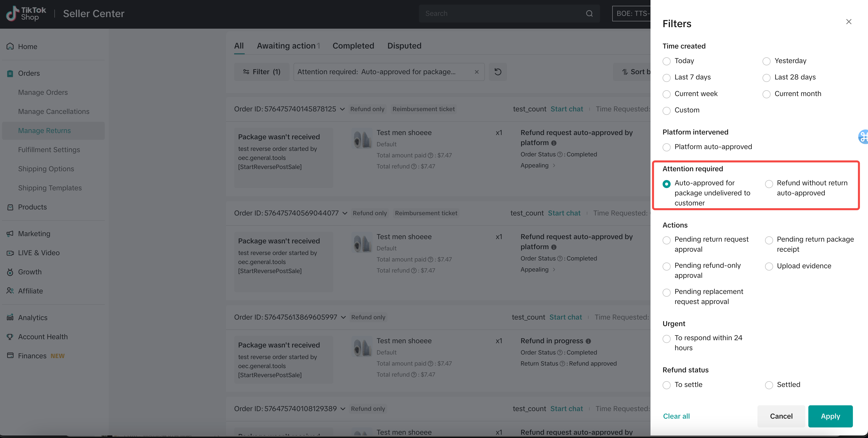The height and width of the screenshot is (438, 868).
Task: Click the reset refresh icon beside filter chip
Action: (x=497, y=72)
